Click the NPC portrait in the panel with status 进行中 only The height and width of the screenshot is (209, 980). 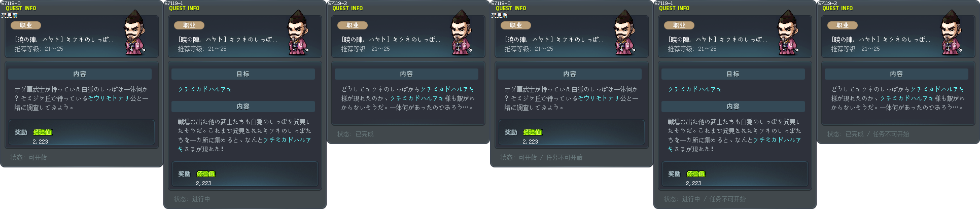298,32
